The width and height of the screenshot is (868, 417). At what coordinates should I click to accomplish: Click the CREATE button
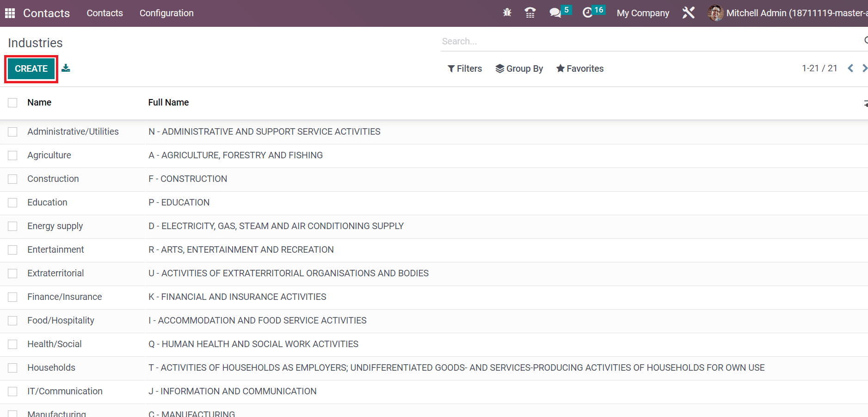click(31, 68)
